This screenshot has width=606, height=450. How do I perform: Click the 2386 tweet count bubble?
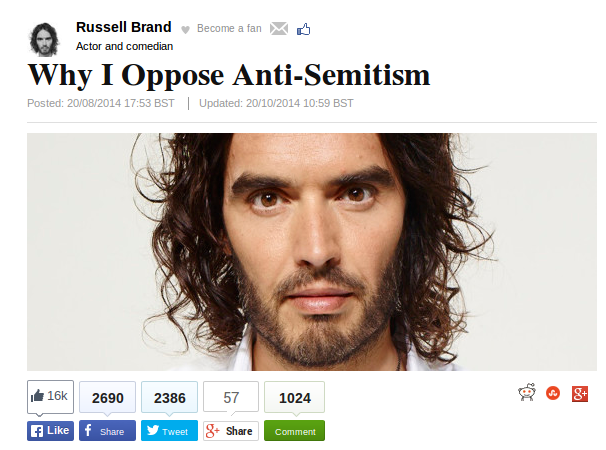pos(169,397)
